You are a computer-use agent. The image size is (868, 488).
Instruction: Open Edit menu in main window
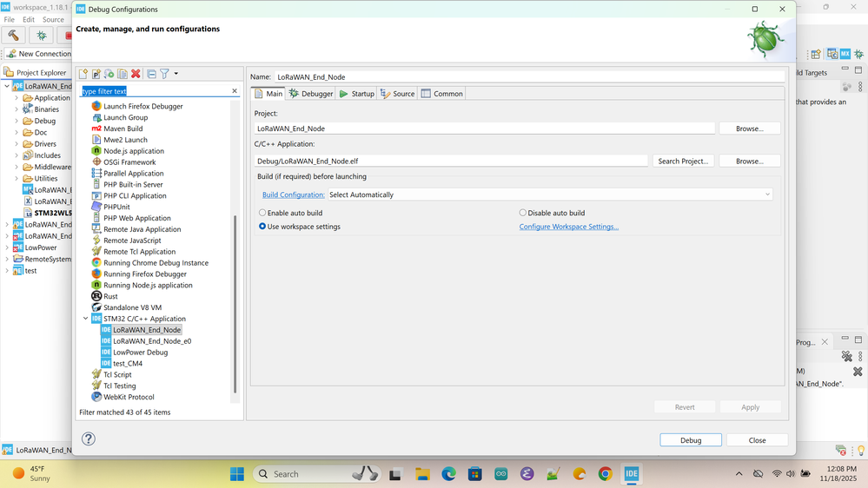coord(28,19)
